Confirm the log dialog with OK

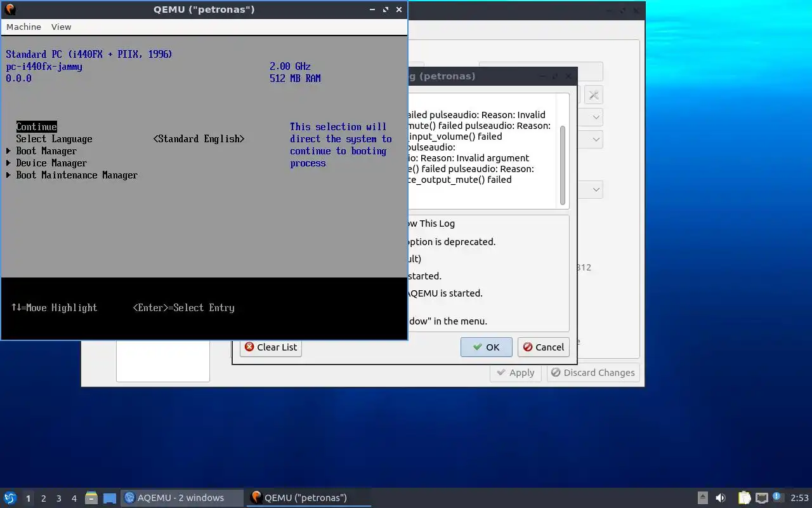point(486,347)
